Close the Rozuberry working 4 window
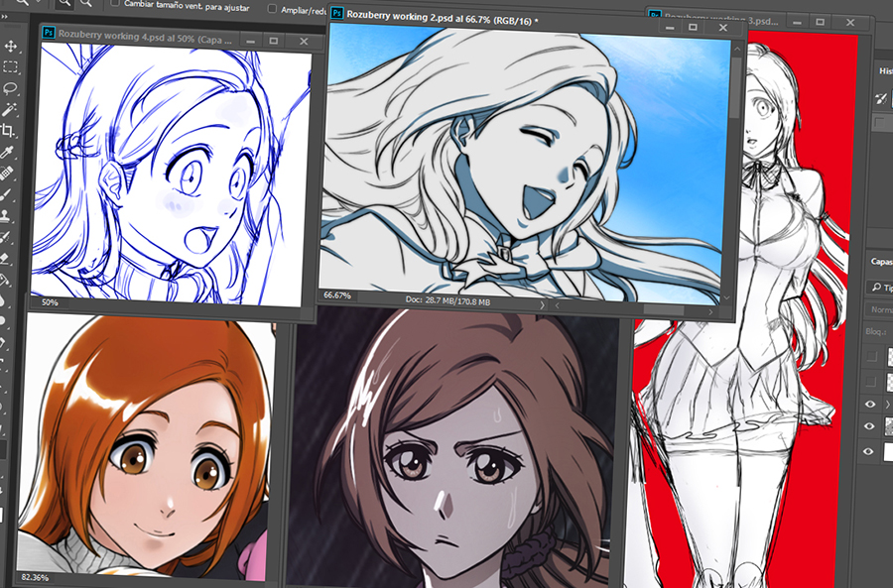This screenshot has height=588, width=893. 304,42
